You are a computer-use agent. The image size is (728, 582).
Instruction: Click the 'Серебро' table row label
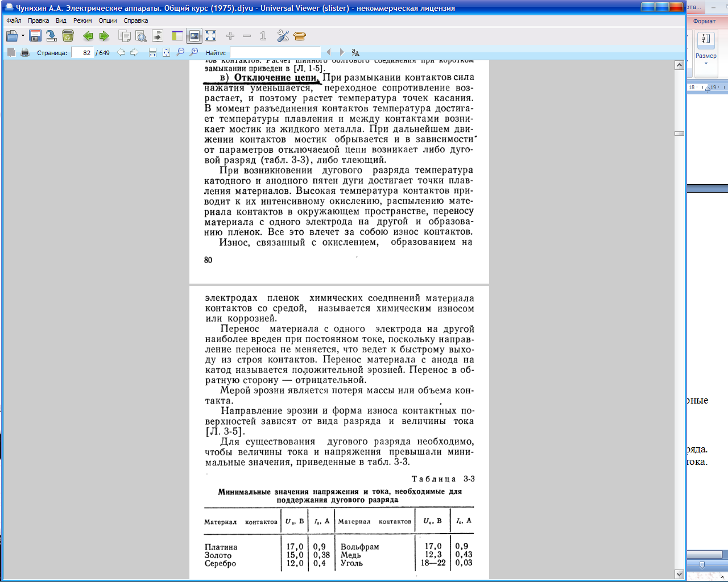coord(220,563)
